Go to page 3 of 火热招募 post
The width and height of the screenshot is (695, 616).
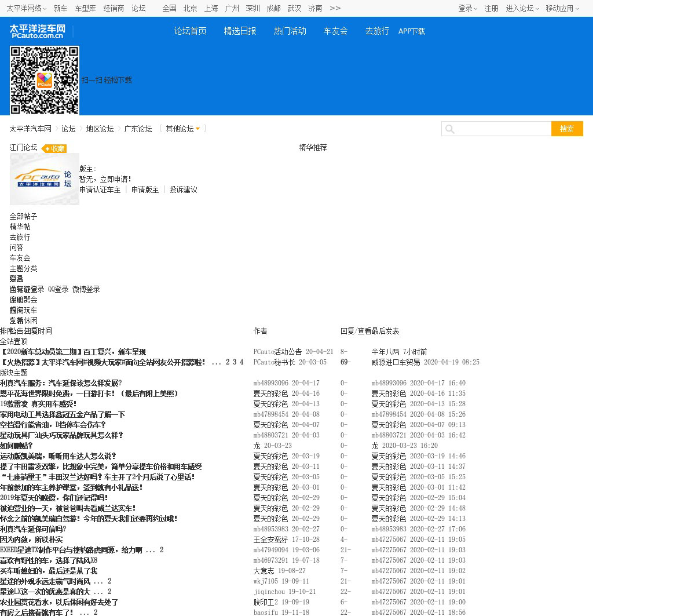pos(235,362)
